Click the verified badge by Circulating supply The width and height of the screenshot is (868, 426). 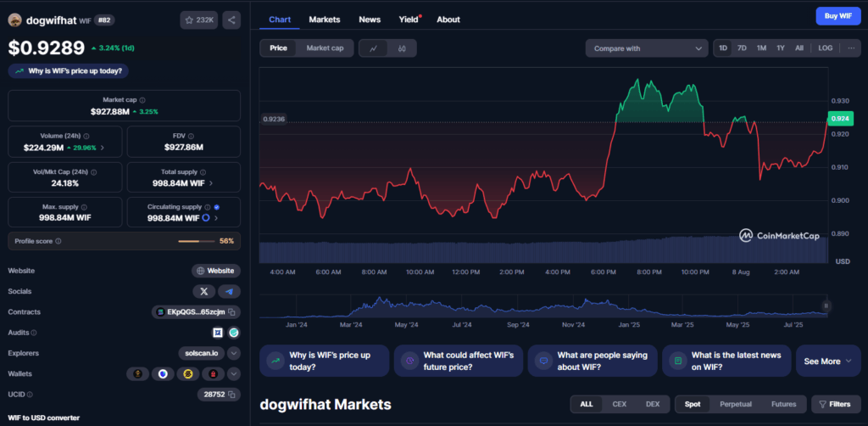216,206
